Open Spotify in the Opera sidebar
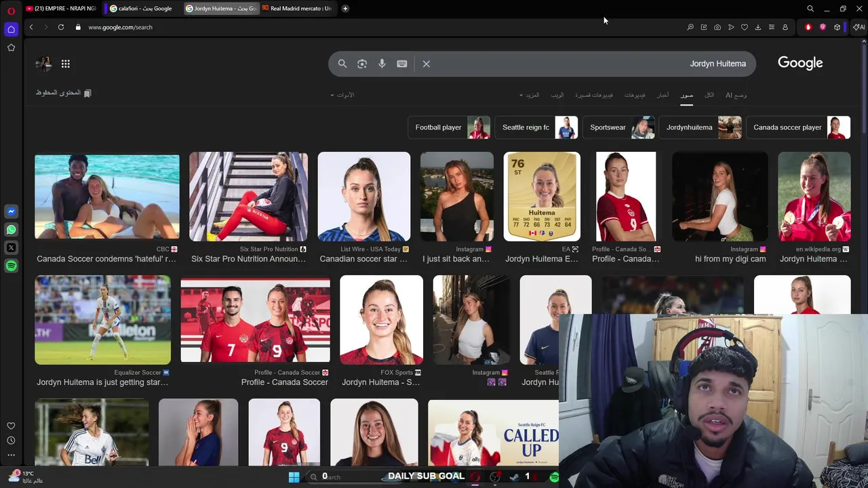This screenshot has width=868, height=488. click(11, 266)
